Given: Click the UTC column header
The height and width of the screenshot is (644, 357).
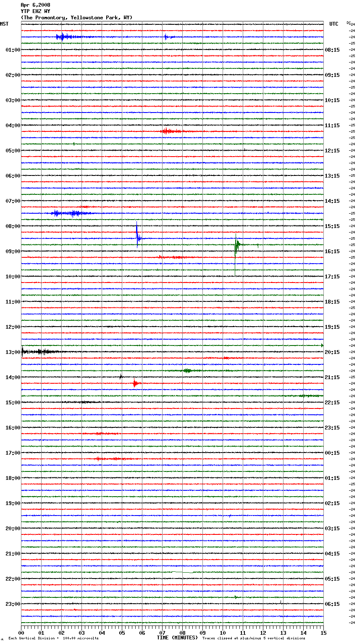Looking at the screenshot, I should click(333, 24).
